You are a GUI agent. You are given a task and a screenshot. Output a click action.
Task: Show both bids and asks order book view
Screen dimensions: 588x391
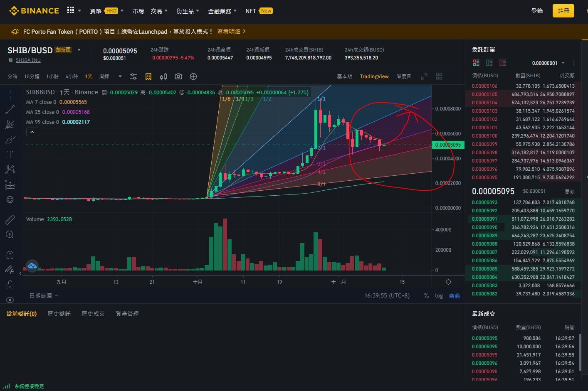click(476, 63)
